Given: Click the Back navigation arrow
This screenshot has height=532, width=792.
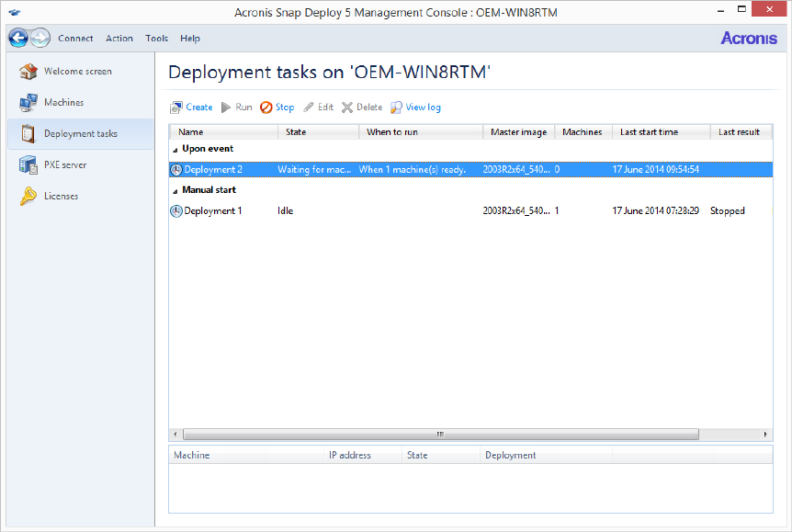Looking at the screenshot, I should pos(18,38).
